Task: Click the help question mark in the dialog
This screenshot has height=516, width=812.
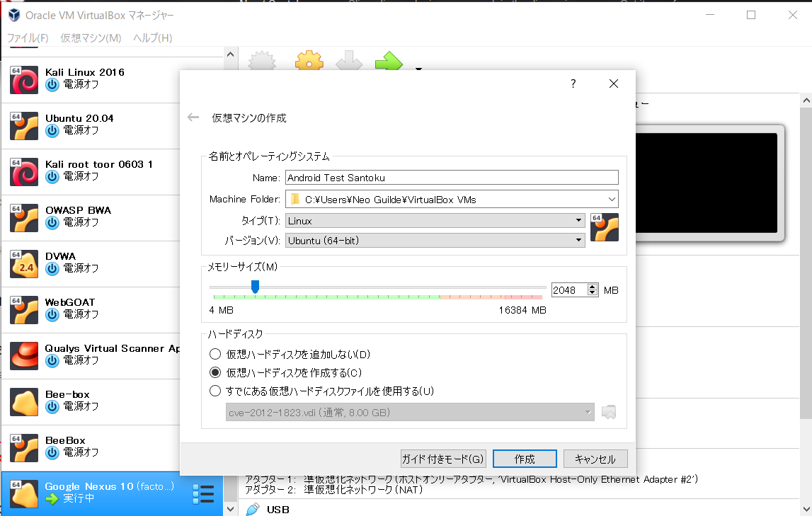Action: click(573, 84)
